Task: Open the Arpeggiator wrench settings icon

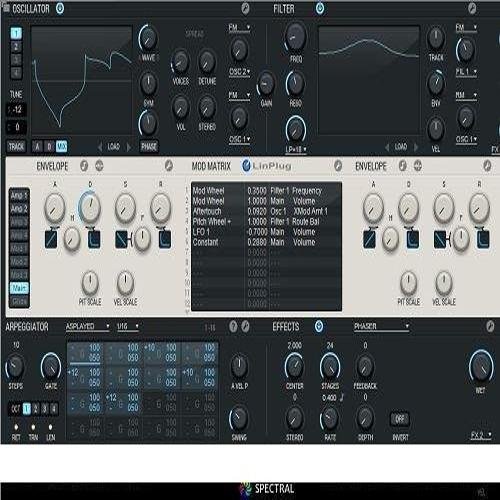Action: (245, 326)
